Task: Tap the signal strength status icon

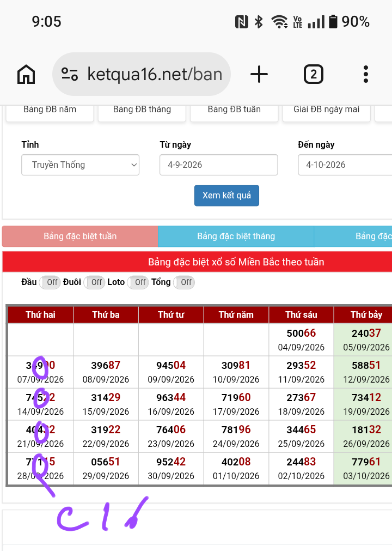Action: pos(316,22)
